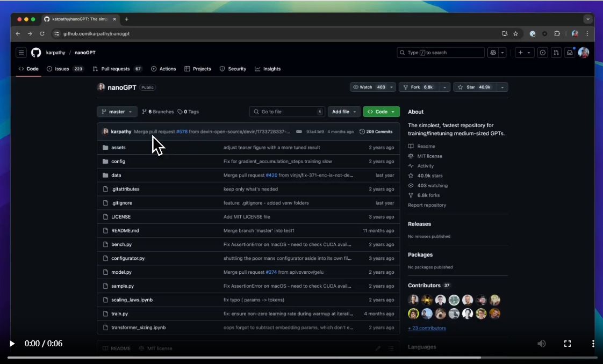The height and width of the screenshot is (364, 603).
Task: Click the pull requests header icon
Action: coord(556,53)
